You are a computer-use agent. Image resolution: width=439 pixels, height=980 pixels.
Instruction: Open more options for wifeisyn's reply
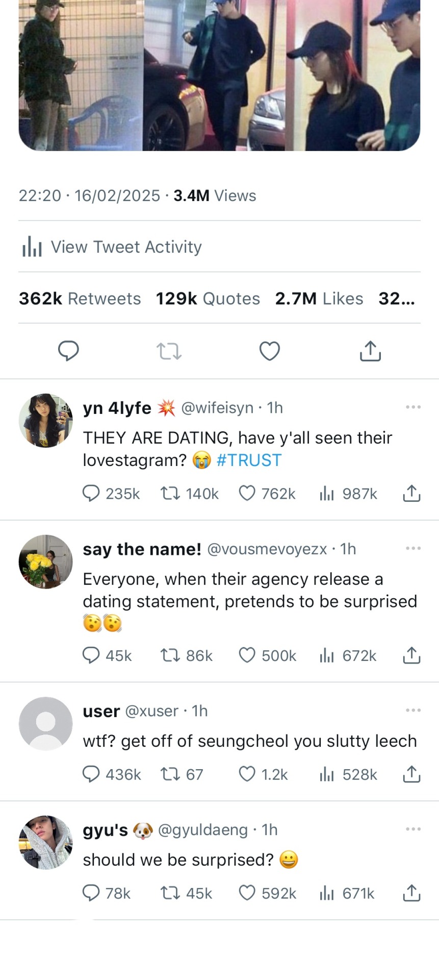[x=413, y=407]
